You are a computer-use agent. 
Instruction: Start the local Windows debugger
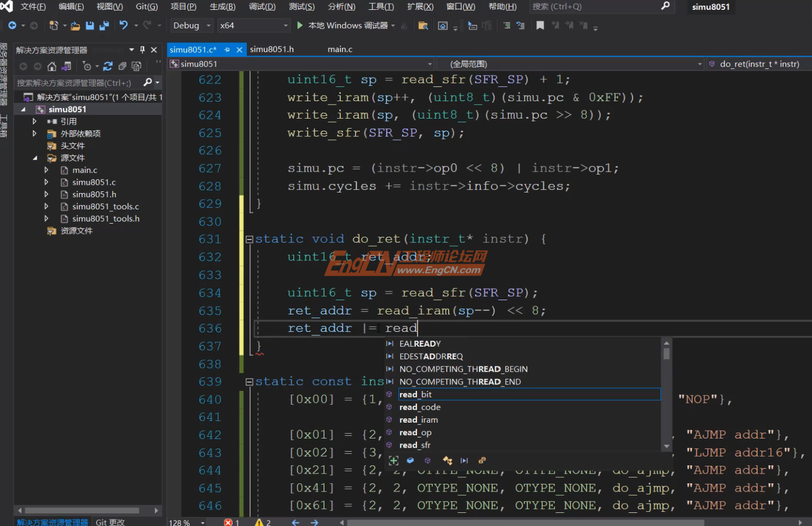pyautogui.click(x=300, y=25)
